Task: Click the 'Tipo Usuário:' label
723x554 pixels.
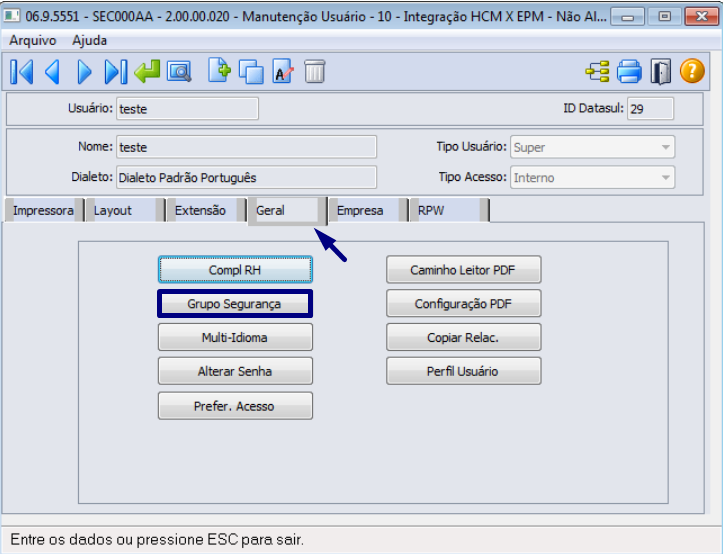Action: 471,147
